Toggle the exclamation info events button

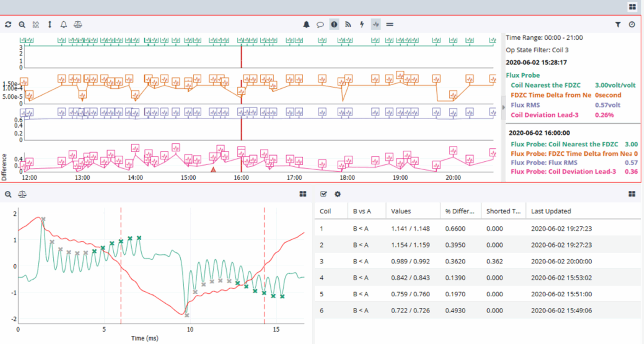coord(334,25)
